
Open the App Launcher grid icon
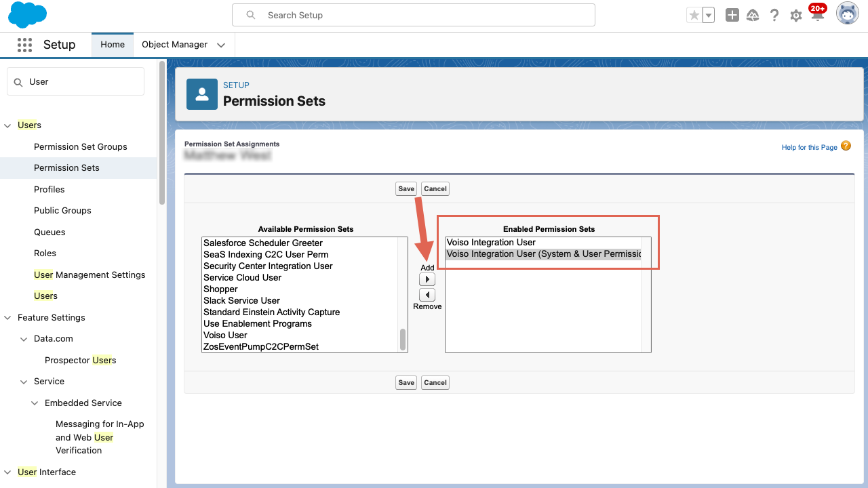point(24,45)
